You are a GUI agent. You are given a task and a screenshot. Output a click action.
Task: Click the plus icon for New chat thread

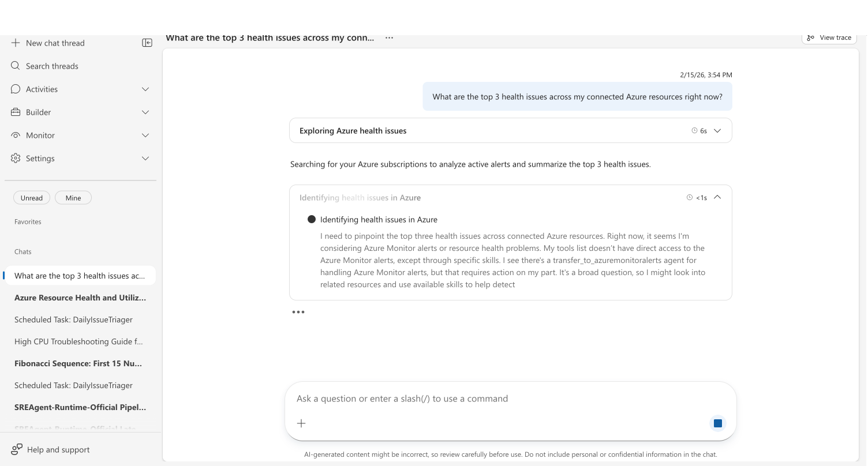click(x=16, y=43)
